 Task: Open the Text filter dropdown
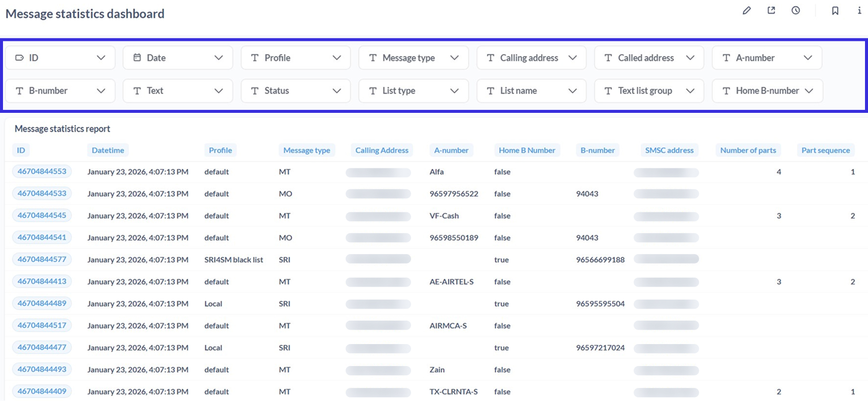[178, 91]
